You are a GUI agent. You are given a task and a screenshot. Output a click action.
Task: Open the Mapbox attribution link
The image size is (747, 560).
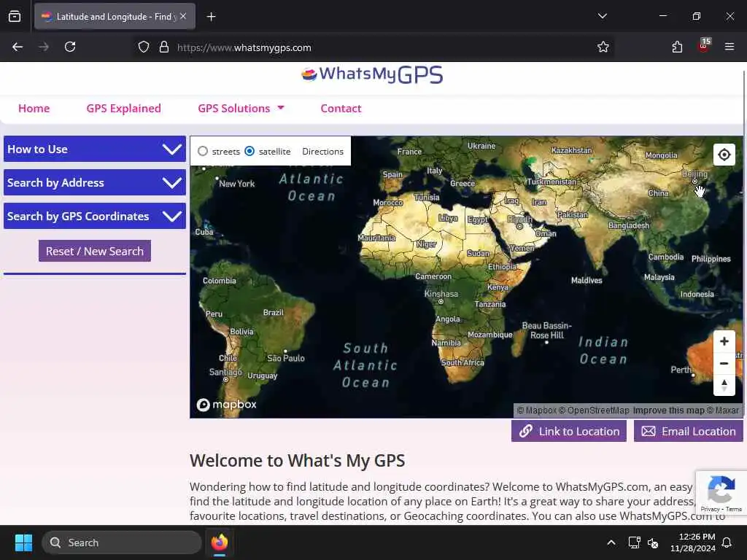(536, 411)
